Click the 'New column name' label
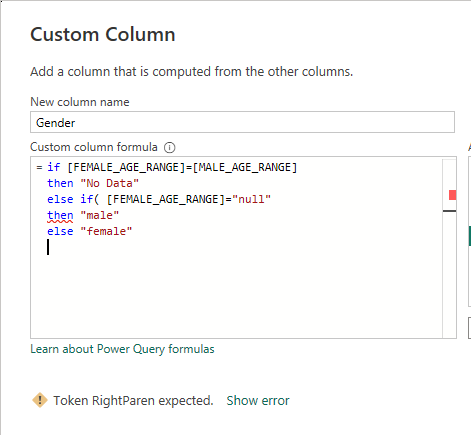Screen dimensions: 471x435 [x=80, y=102]
